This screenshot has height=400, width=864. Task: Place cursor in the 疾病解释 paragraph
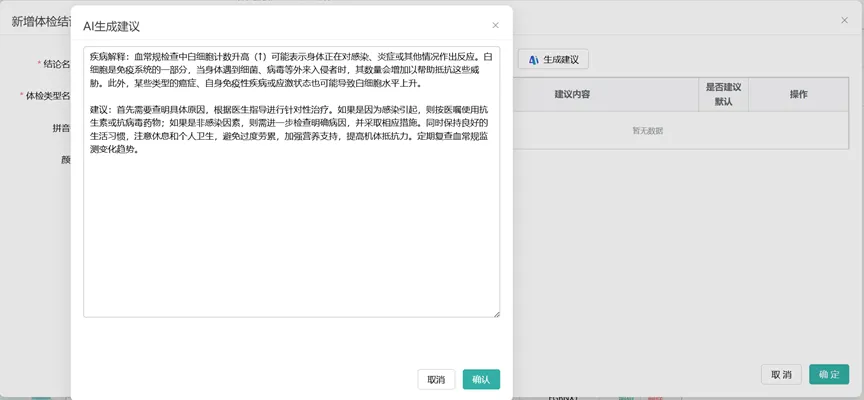(x=290, y=71)
